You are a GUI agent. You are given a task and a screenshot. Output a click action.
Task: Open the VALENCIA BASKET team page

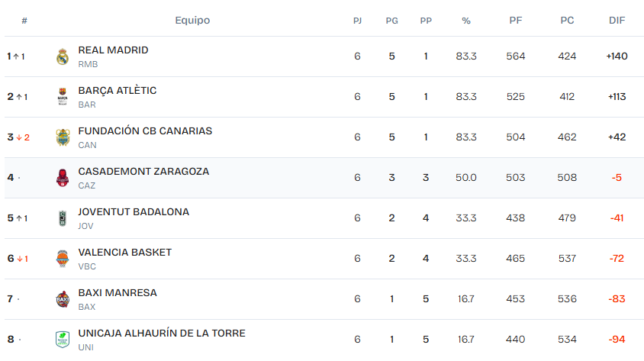click(x=124, y=253)
